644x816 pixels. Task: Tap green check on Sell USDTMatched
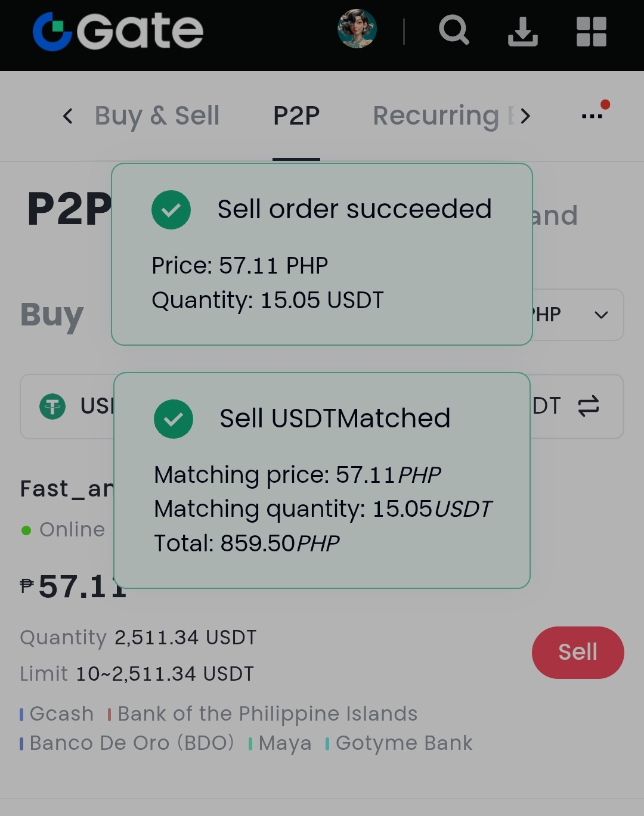coord(174,419)
